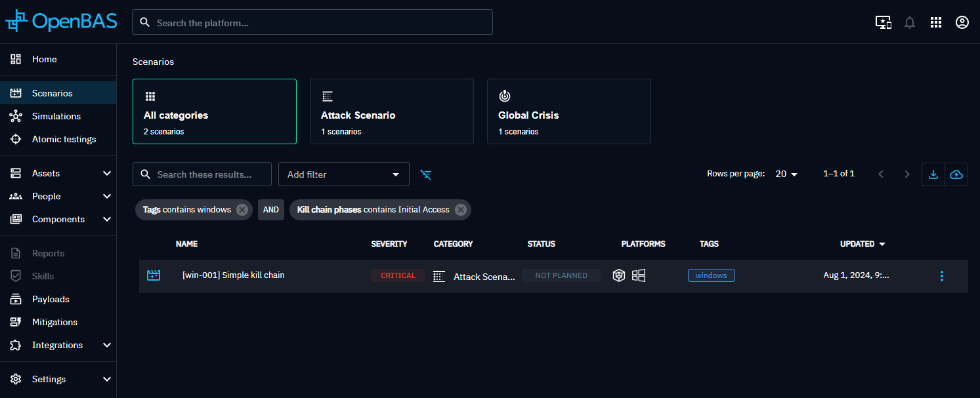Click the clear all filters icon
980x398 pixels.
coord(426,174)
